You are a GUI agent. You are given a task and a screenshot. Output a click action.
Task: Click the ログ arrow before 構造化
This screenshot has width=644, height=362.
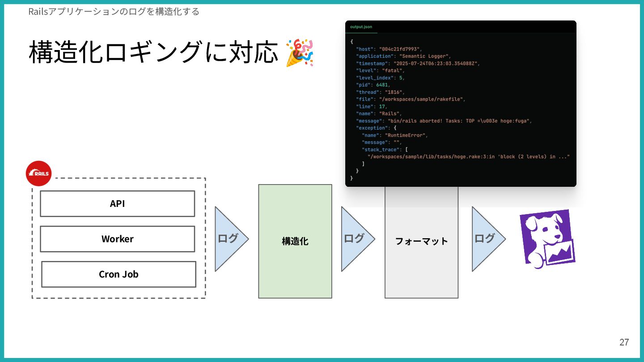pos(231,239)
